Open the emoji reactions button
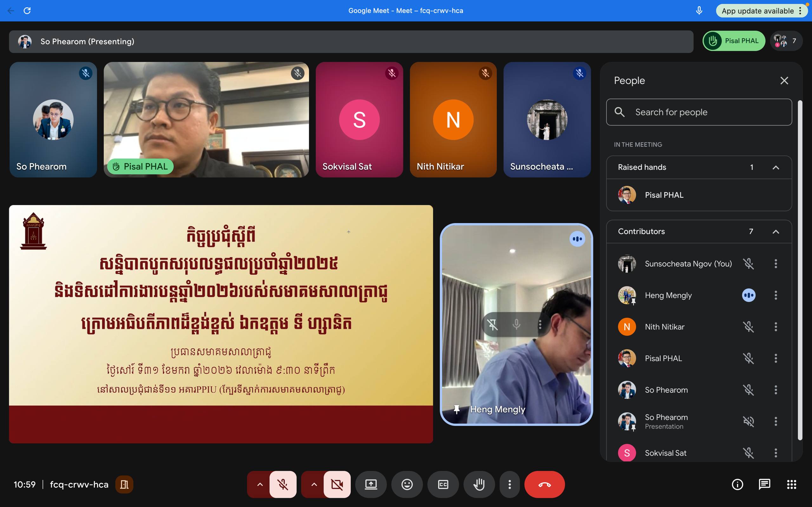 coord(407,484)
